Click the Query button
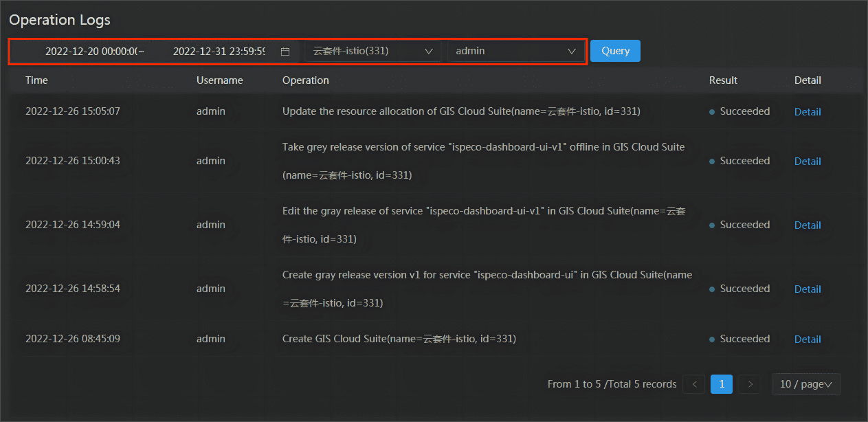The height and width of the screenshot is (422, 868). pos(615,51)
